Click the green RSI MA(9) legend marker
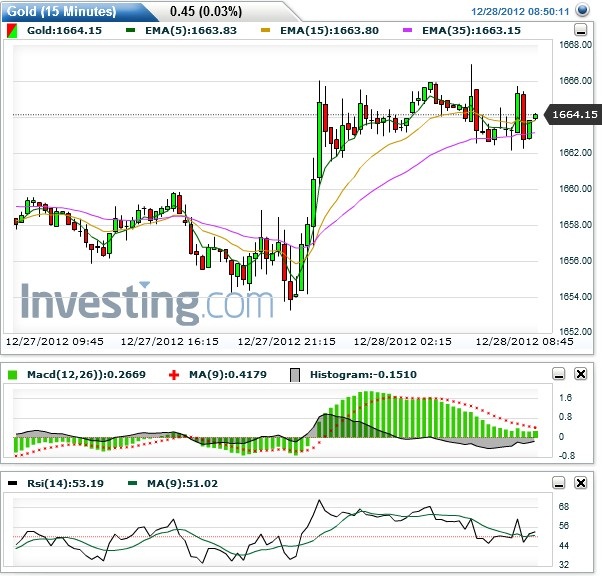This screenshot has height=576, width=602. [132, 483]
